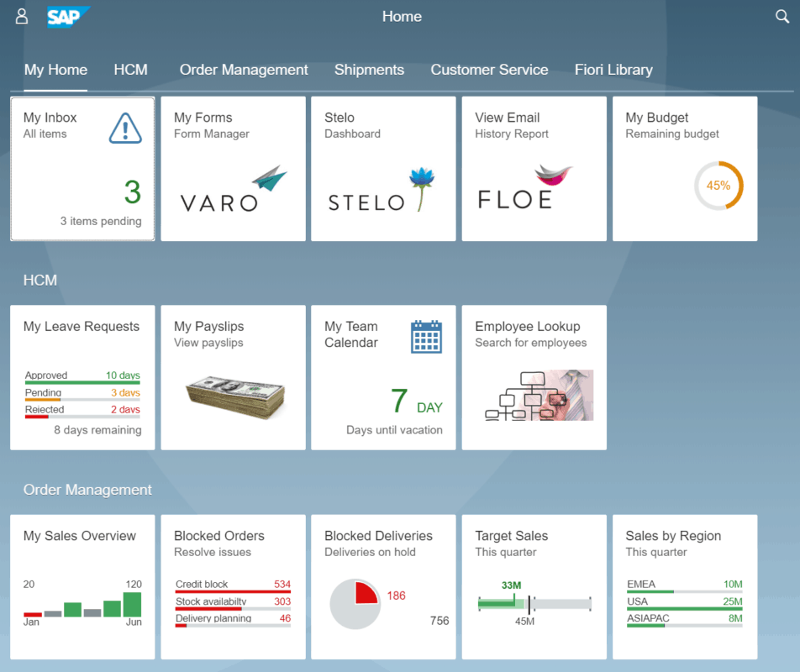Click the Stock availabilty 303 row

(x=233, y=603)
